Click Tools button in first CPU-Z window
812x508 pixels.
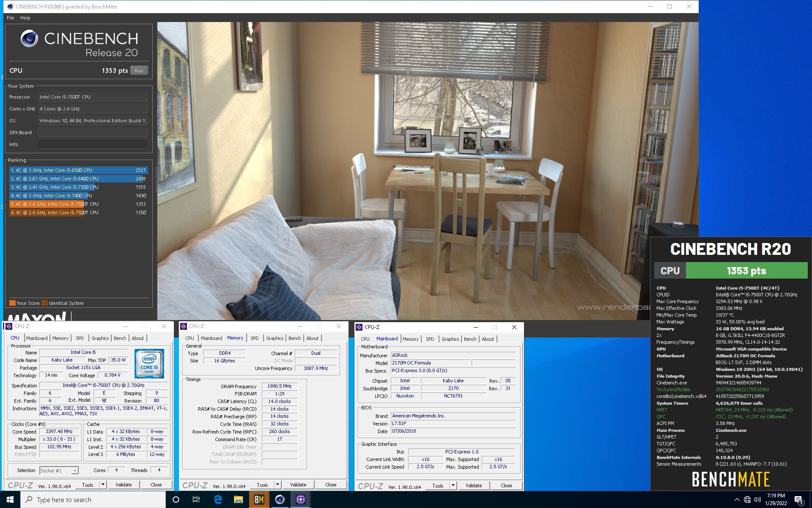(x=88, y=485)
